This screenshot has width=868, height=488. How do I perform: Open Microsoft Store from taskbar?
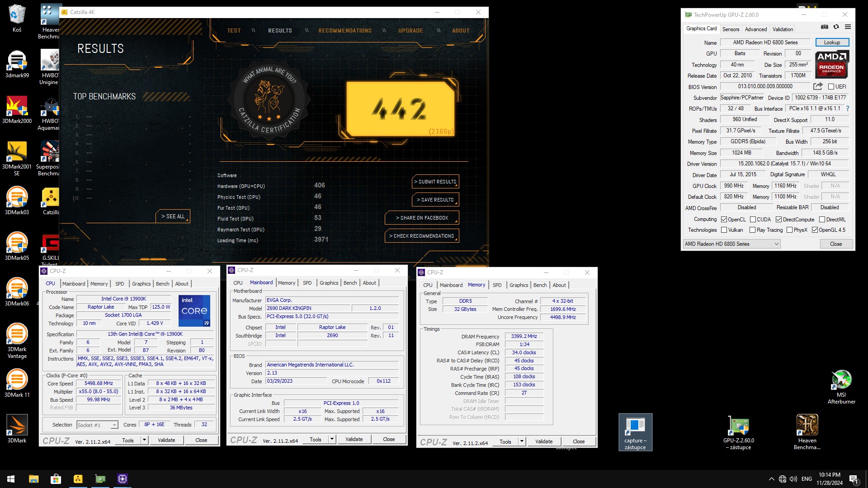[x=56, y=479]
